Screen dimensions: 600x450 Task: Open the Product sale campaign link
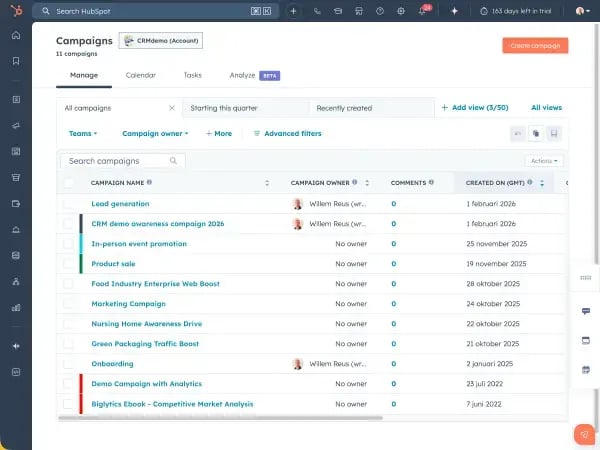(113, 264)
